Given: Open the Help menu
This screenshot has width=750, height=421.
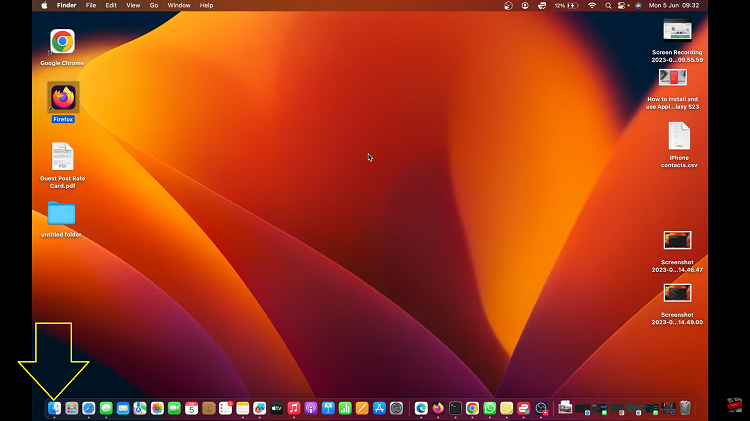Looking at the screenshot, I should pyautogui.click(x=206, y=5).
